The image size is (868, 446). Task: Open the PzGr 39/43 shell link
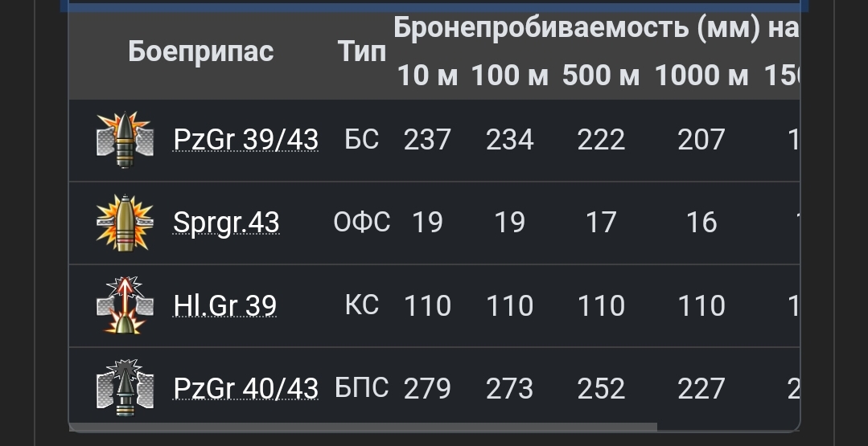(245, 141)
